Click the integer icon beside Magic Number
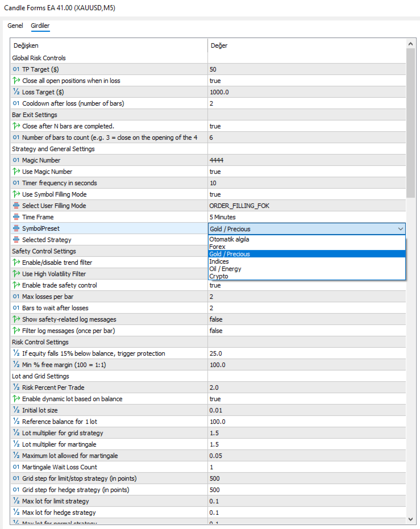This screenshot has width=420, height=529. pos(16,160)
